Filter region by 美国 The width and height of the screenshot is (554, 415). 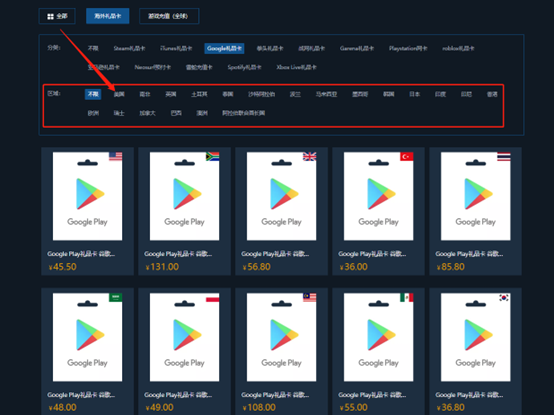pos(119,94)
